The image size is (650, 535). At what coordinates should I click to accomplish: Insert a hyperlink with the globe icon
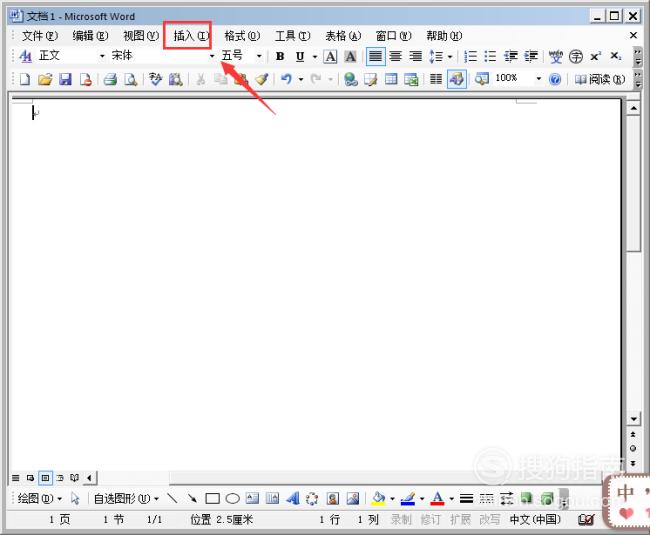[351, 79]
